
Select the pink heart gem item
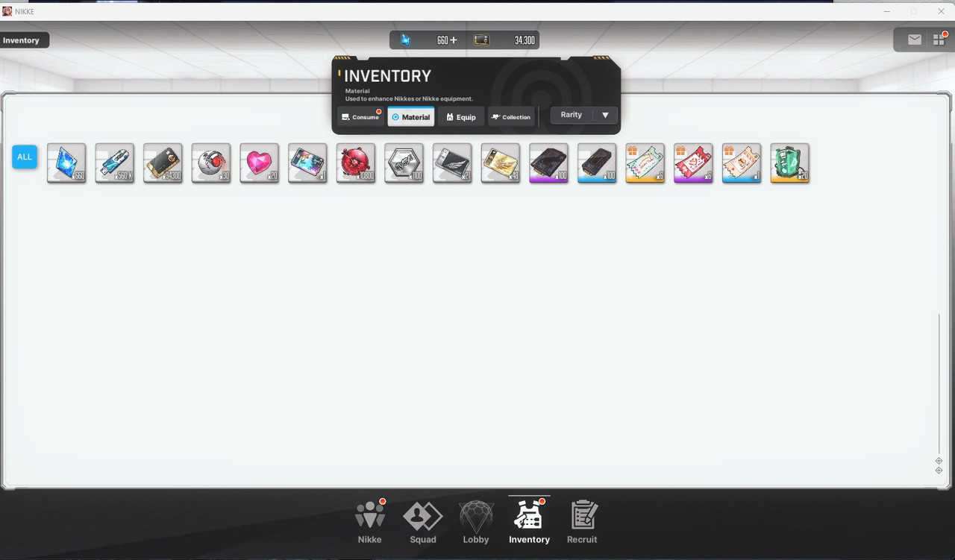[259, 163]
